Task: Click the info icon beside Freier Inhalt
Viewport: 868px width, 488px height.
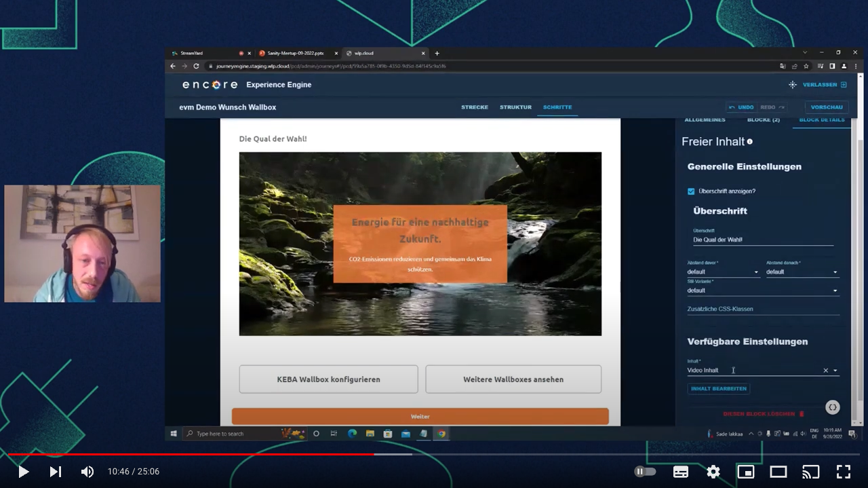Action: [x=750, y=142]
